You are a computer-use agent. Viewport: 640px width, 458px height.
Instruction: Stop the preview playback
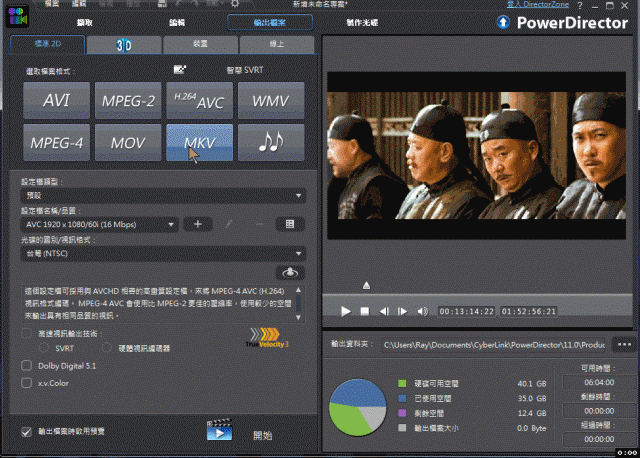click(x=365, y=311)
